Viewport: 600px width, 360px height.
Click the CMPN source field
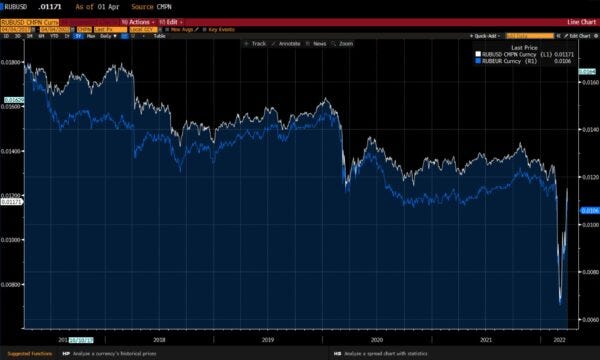coord(84,29)
